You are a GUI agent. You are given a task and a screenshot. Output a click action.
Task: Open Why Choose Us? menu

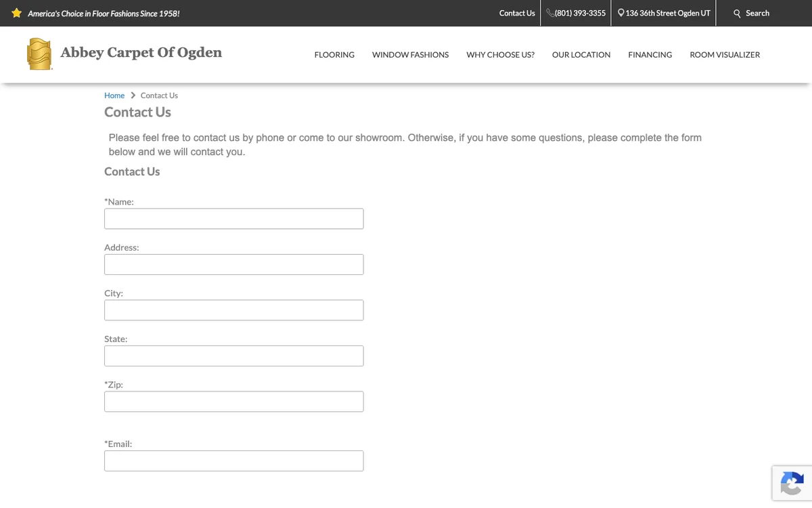pyautogui.click(x=500, y=55)
